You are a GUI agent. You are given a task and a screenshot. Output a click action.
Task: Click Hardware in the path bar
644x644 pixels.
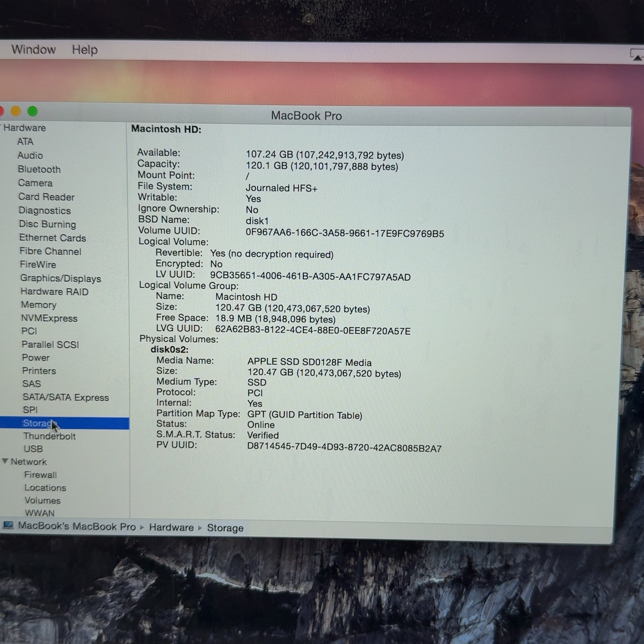coord(171,527)
